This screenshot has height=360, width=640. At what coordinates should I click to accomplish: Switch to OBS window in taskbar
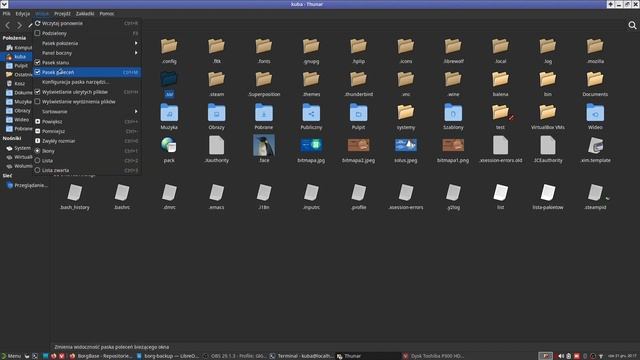pyautogui.click(x=235, y=356)
